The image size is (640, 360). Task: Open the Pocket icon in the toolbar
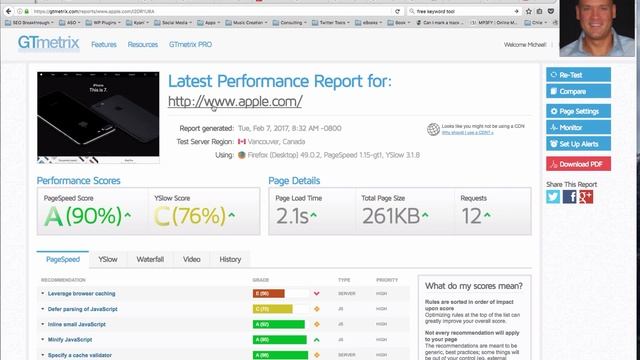pos(551,11)
